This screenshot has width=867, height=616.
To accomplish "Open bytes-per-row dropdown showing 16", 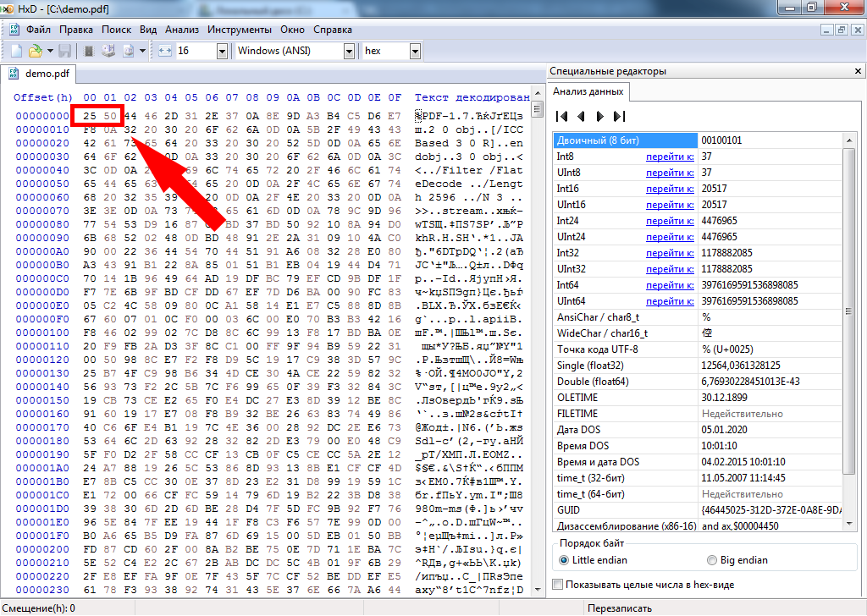I will pos(222,51).
